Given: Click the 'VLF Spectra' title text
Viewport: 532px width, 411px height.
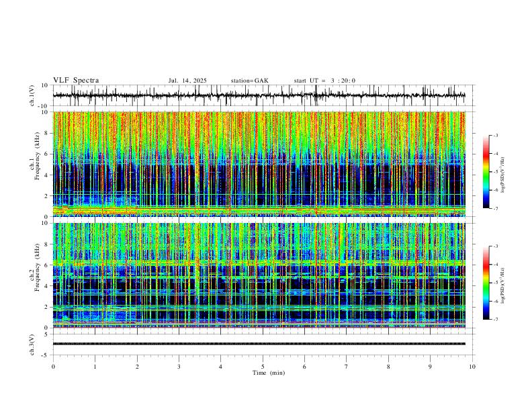Looking at the screenshot, I should pyautogui.click(x=76, y=81).
